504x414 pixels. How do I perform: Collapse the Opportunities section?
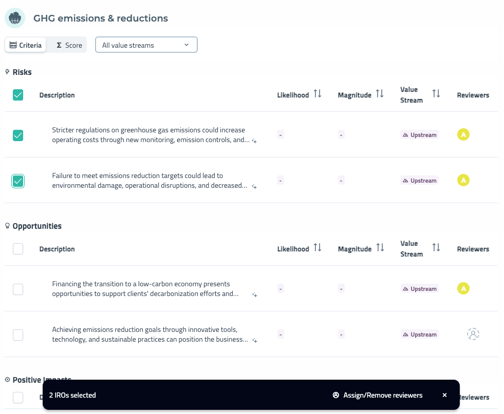[x=7, y=226]
